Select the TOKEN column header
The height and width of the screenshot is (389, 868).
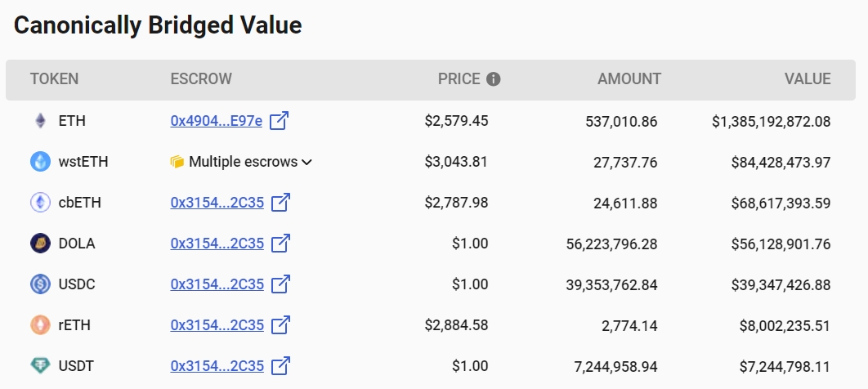tap(54, 79)
